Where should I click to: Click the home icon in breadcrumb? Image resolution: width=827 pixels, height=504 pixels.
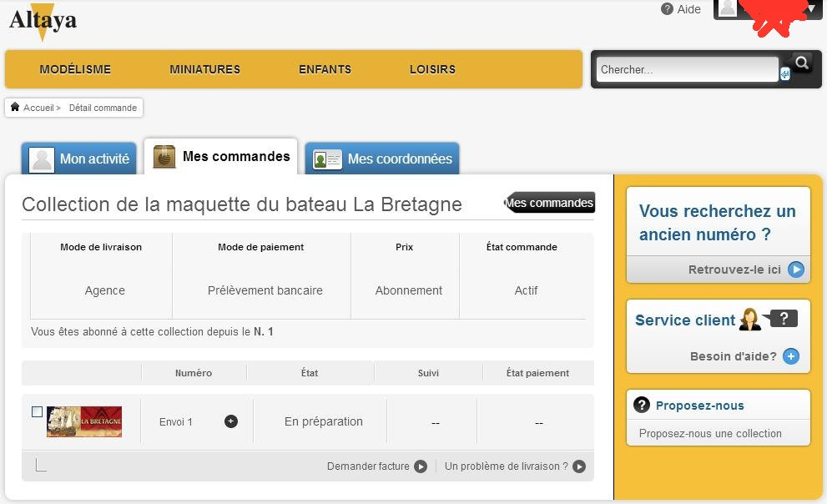coord(15,107)
